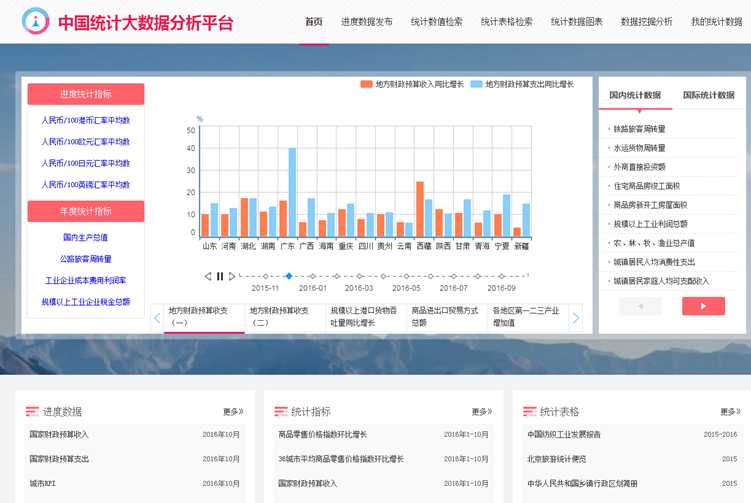
Task: Jump timeline to marker above 2016-05
Action: [x=407, y=276]
